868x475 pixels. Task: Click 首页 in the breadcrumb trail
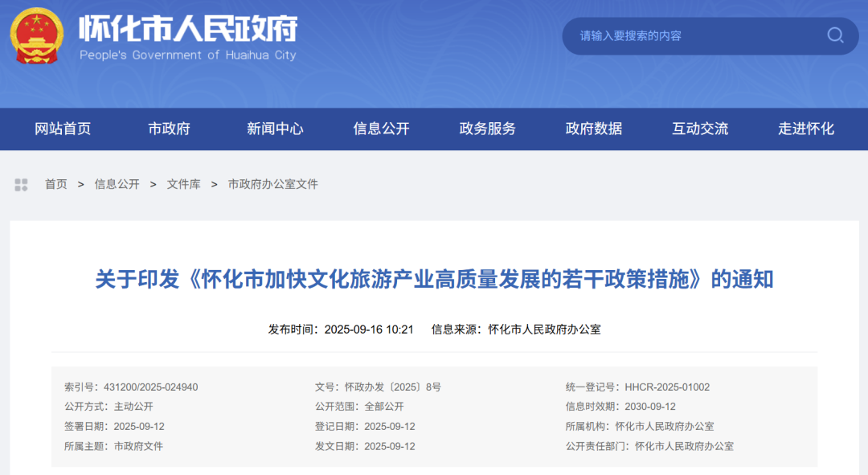coord(55,184)
